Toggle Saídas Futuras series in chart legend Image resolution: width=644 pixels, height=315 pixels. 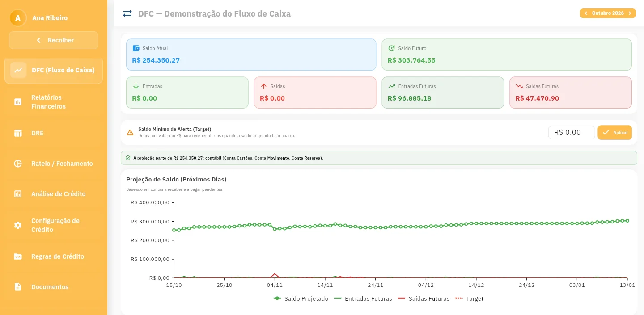click(x=423, y=298)
